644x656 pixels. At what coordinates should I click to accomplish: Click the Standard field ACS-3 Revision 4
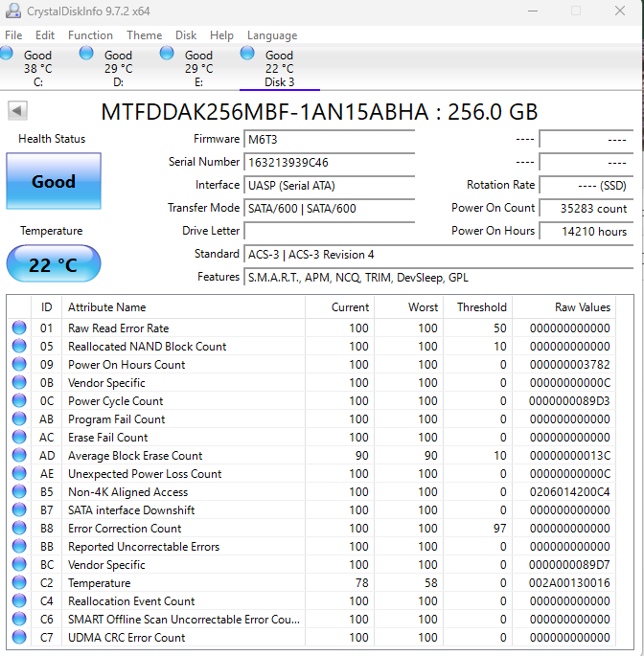coord(438,255)
